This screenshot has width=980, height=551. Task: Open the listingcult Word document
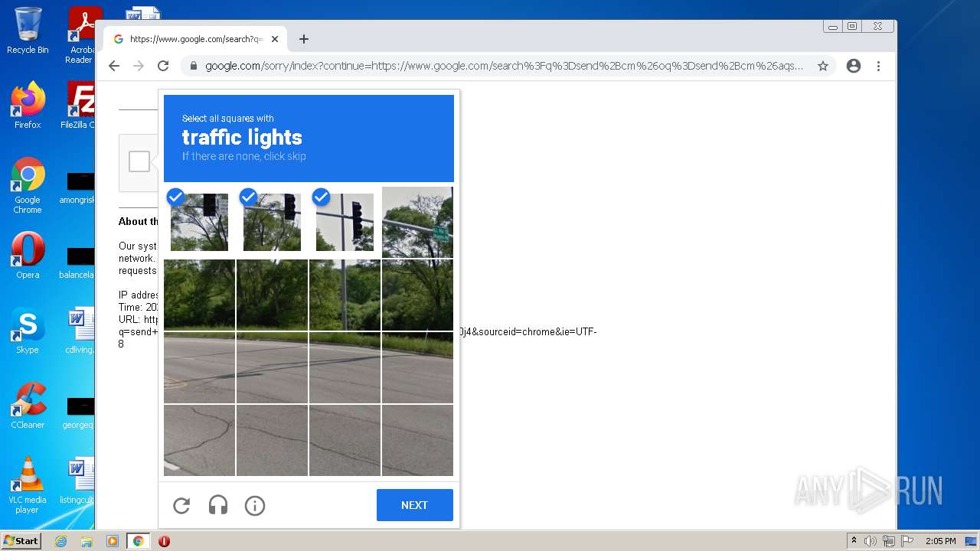tap(78, 481)
